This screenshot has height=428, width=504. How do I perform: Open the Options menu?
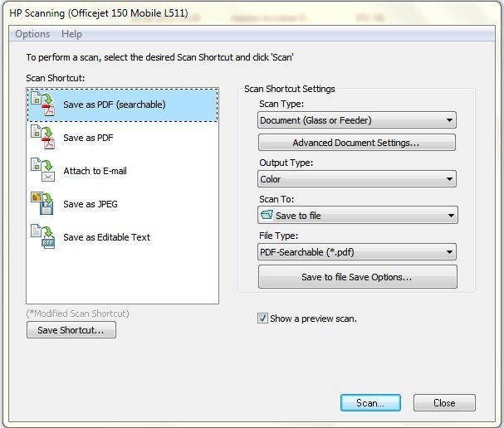click(x=32, y=34)
